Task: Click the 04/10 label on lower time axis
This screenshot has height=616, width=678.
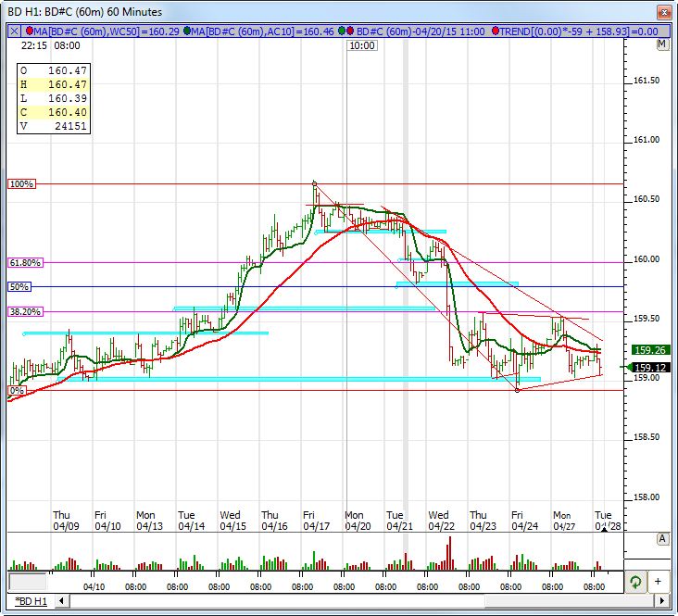Action: [94, 587]
